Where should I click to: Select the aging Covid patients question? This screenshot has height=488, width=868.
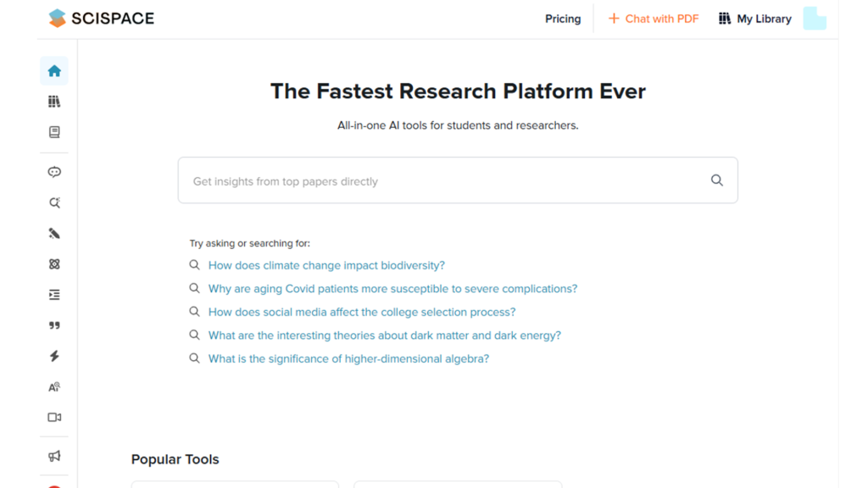pos(392,289)
